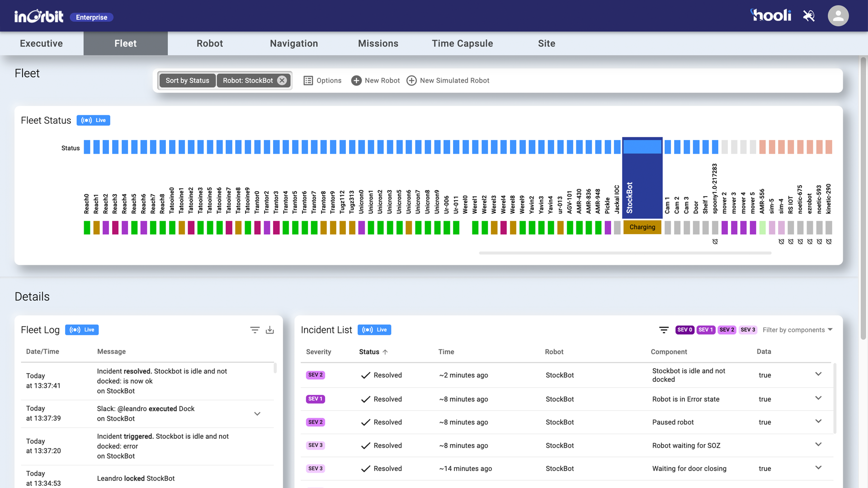Remove the Robot: StockBot filter chip
The image size is (868, 488).
tap(282, 80)
